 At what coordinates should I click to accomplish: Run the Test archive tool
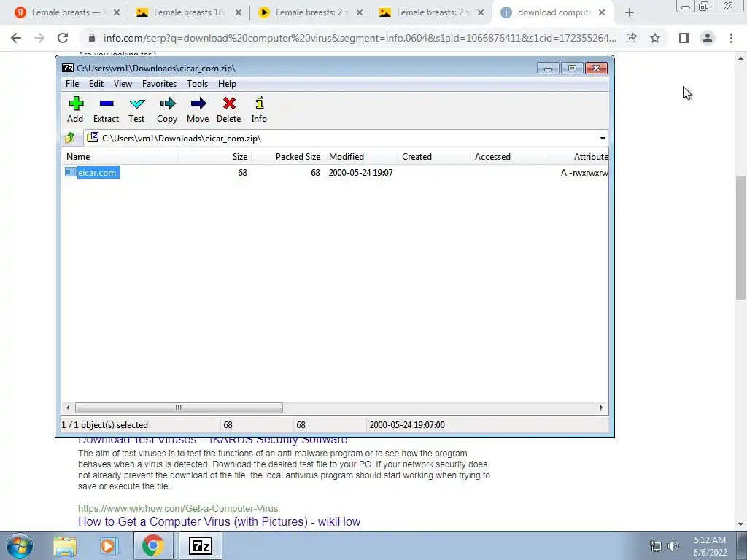click(x=136, y=109)
